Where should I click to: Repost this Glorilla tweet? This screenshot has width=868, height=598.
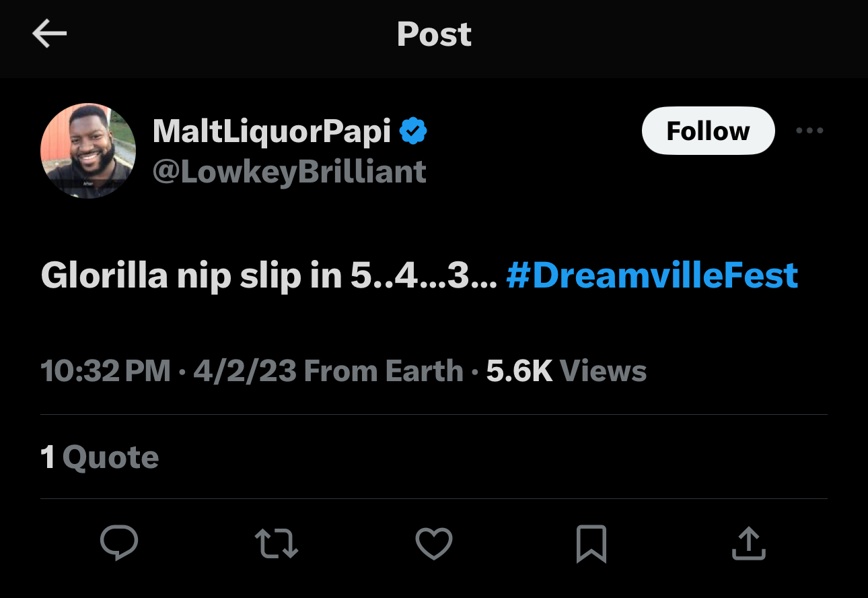tap(276, 543)
